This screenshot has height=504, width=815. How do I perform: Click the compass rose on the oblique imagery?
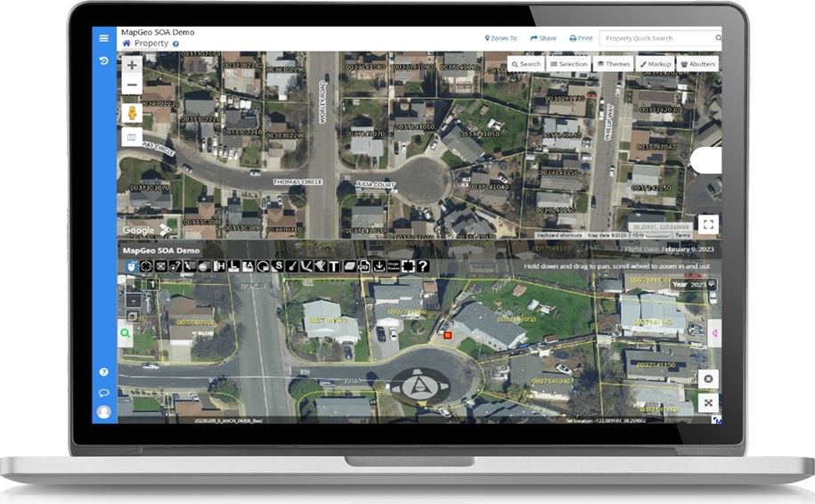[420, 387]
